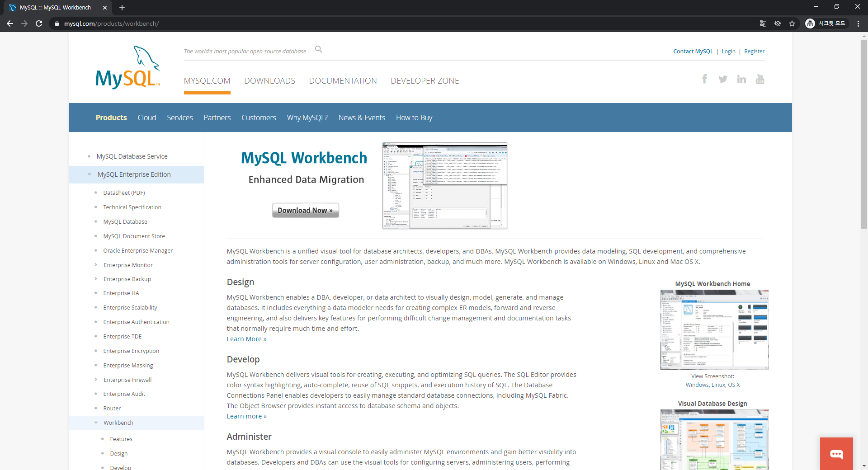
Task: Open Customers menu item
Action: pyautogui.click(x=259, y=117)
